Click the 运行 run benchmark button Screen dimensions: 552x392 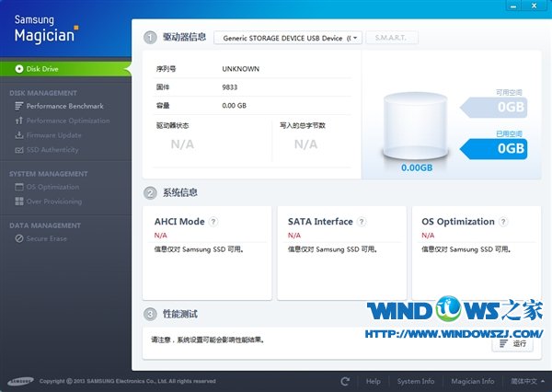[512, 343]
